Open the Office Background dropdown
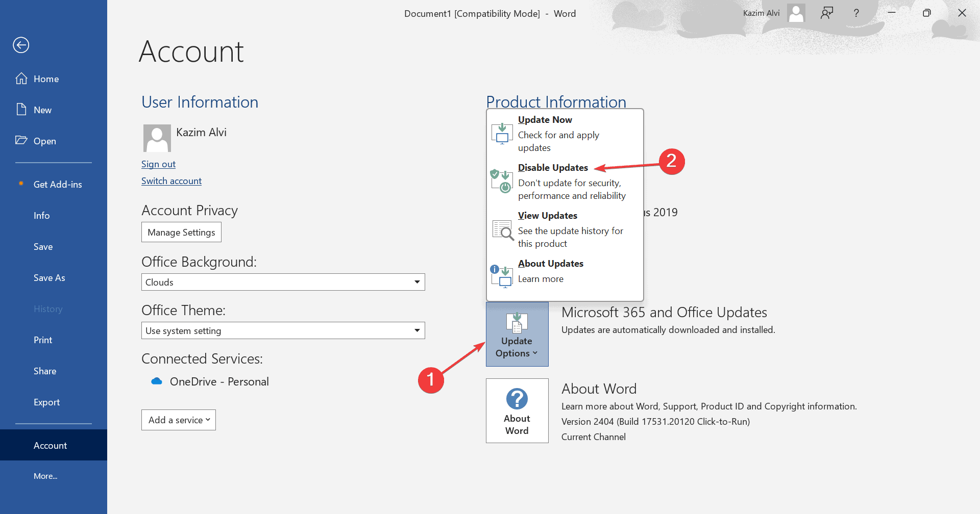Viewport: 980px width, 514px height. pos(283,282)
